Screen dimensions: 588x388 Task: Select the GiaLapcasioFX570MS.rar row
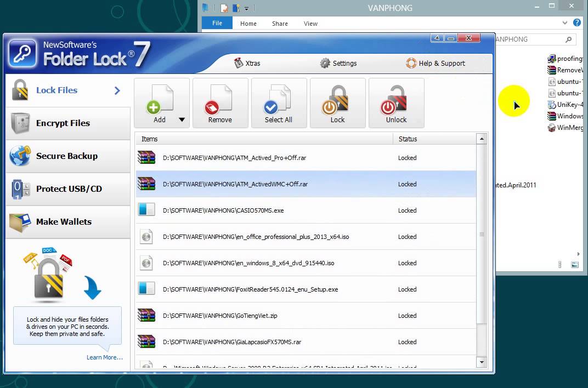coord(306,342)
